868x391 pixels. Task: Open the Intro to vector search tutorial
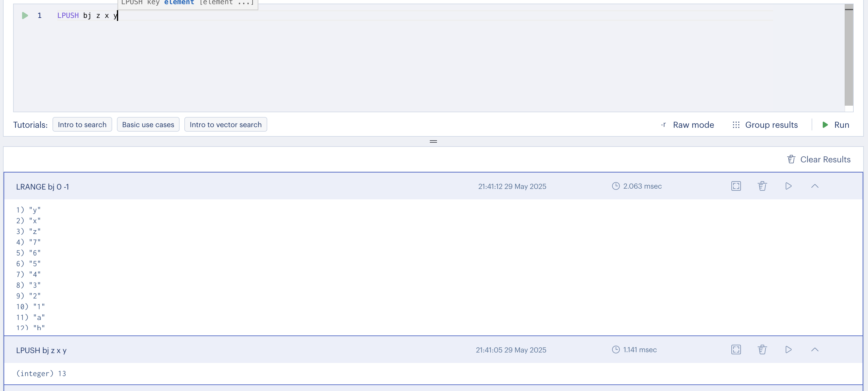click(x=226, y=125)
